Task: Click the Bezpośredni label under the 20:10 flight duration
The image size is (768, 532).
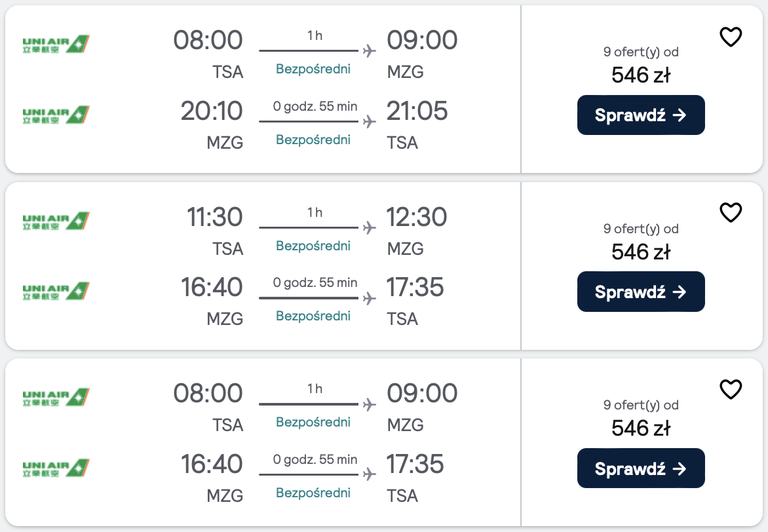Action: point(313,140)
